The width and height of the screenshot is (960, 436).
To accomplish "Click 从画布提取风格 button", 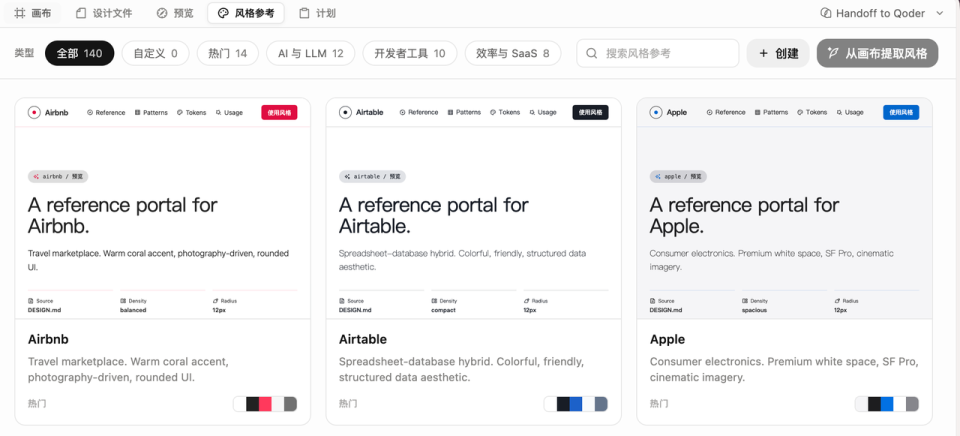I will tap(877, 53).
